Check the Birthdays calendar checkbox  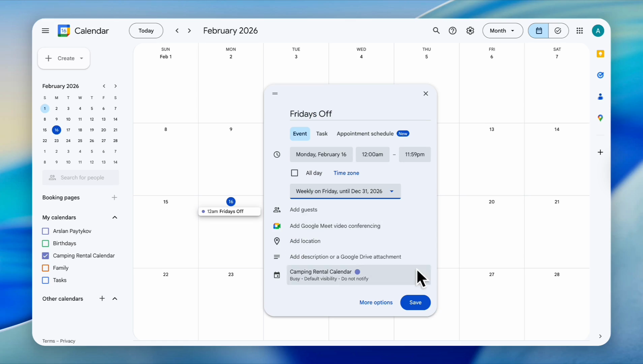click(x=45, y=243)
